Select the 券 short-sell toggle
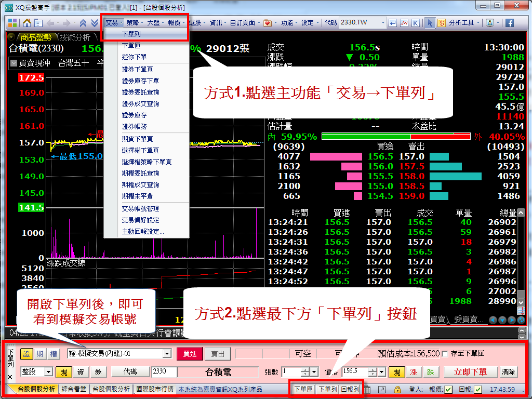 pyautogui.click(x=98, y=372)
